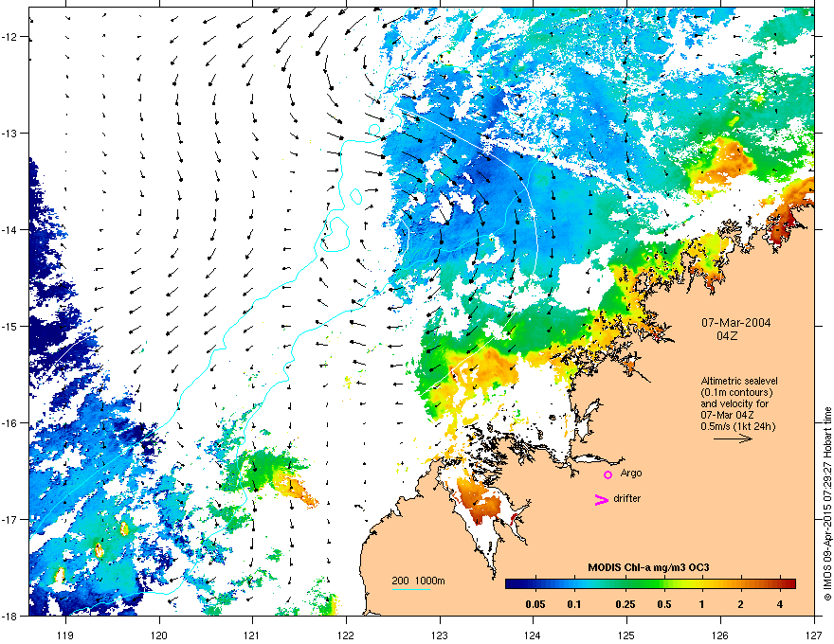
Task: Click the longitude axis label 119
Action: (65, 635)
